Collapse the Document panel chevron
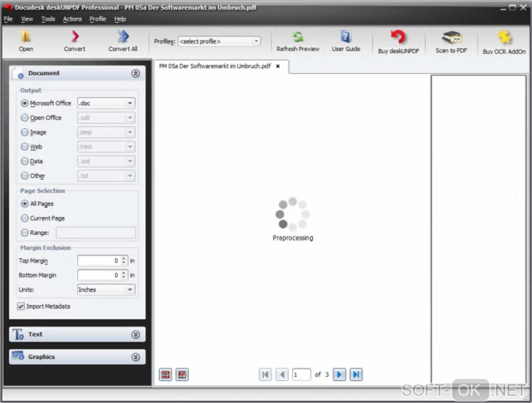The height and width of the screenshot is (403, 532). tap(136, 73)
